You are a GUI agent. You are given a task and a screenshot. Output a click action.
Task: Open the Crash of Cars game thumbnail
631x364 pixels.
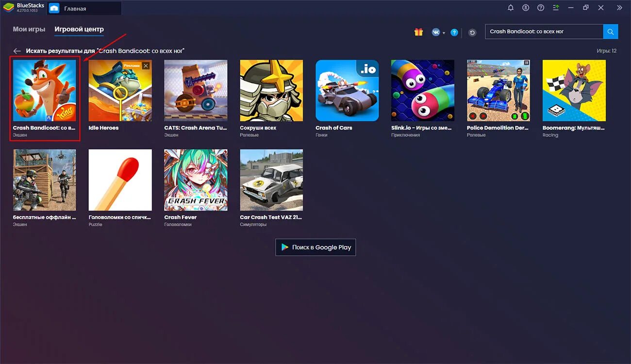[x=347, y=90]
